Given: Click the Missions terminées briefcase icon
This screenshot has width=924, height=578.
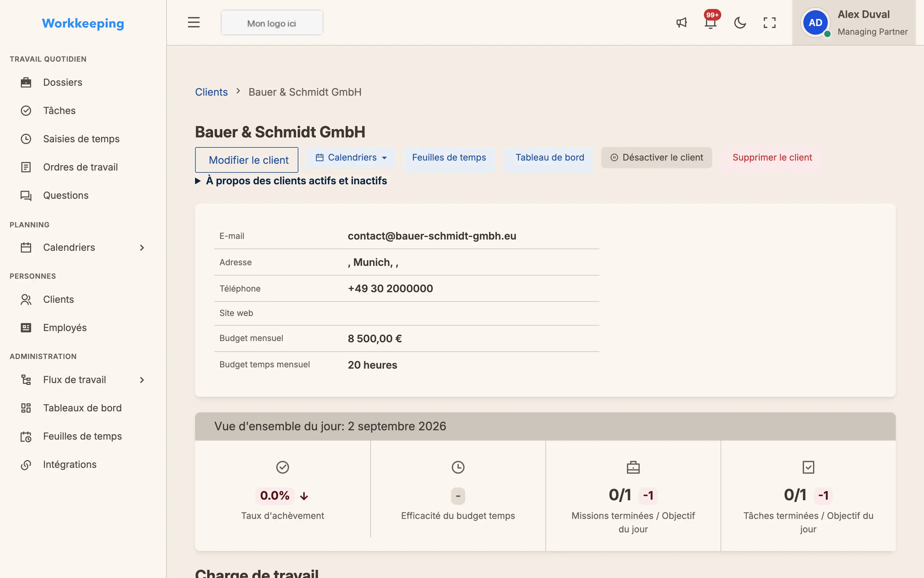Looking at the screenshot, I should tap(633, 467).
